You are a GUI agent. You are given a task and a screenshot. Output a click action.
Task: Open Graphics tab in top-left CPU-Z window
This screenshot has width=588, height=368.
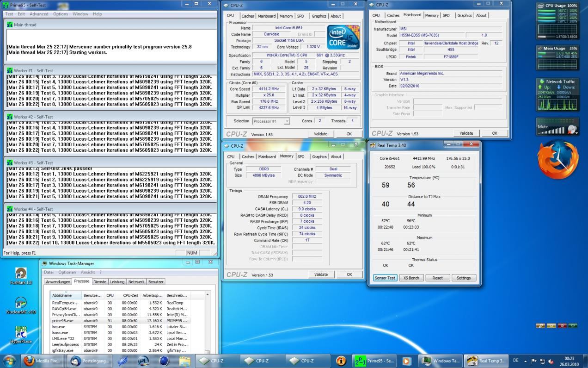point(319,16)
